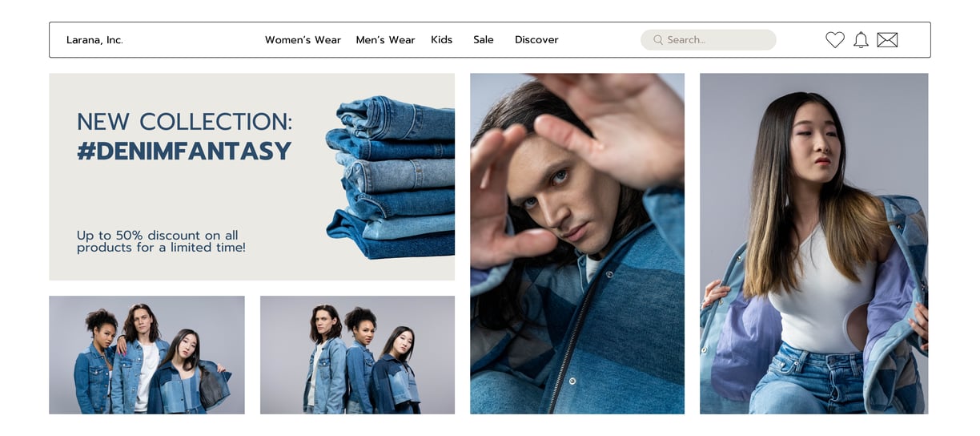This screenshot has width=980, height=436.
Task: Follow the #DENIMFANTASY hashtag text
Action: tap(184, 151)
